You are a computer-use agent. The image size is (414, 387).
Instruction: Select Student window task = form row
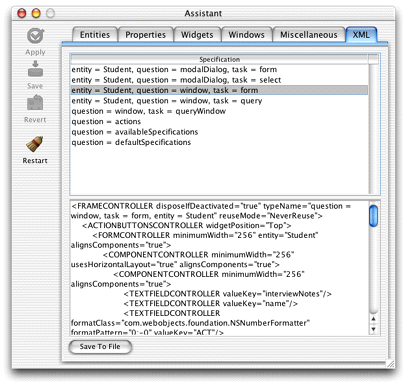[x=219, y=90]
